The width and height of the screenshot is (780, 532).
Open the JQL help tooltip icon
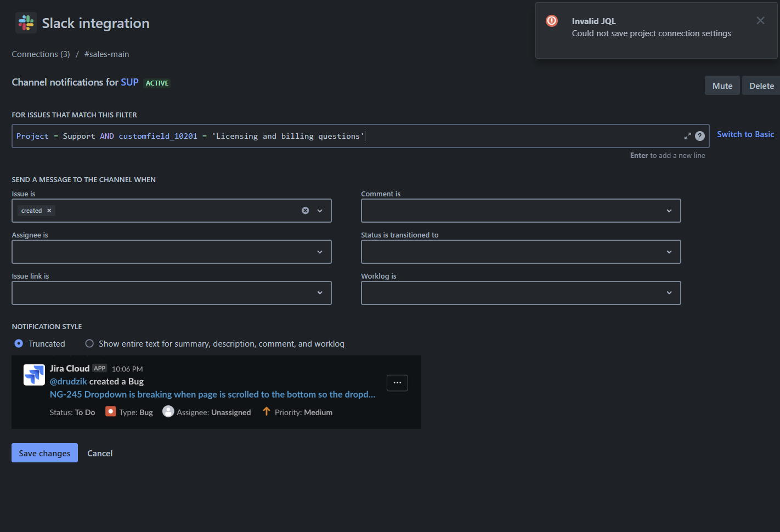tap(699, 135)
